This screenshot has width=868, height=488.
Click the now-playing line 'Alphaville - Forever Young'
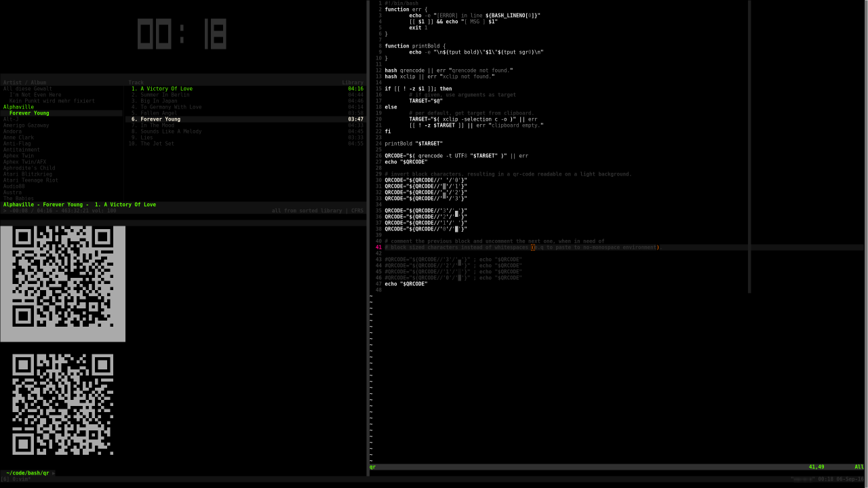point(79,205)
